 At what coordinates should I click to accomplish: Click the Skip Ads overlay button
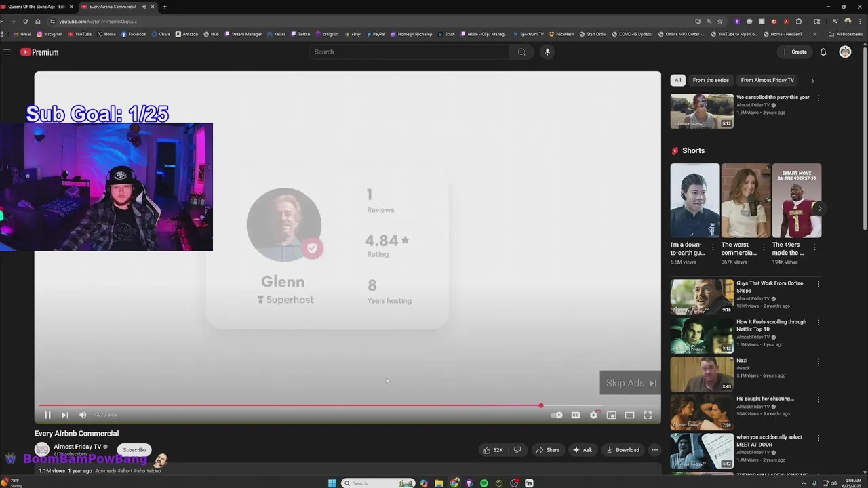point(630,383)
